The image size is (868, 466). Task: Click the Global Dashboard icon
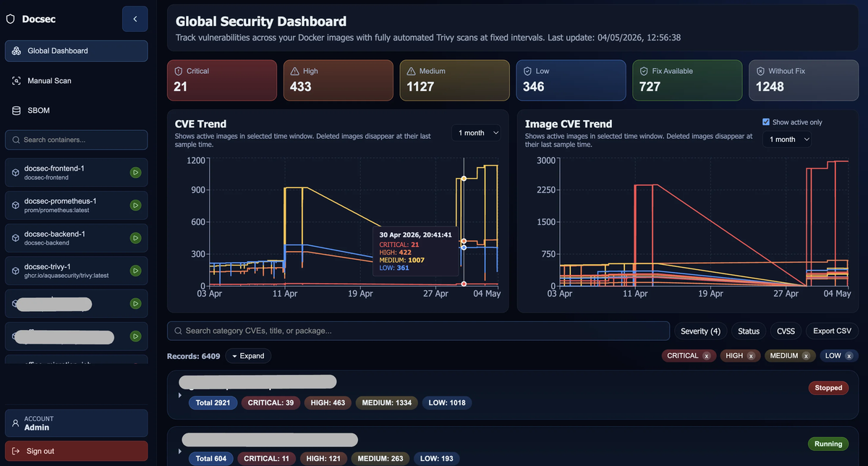pos(16,51)
